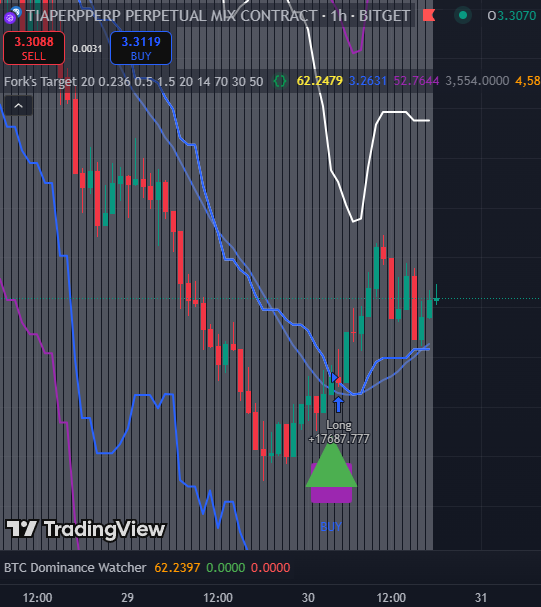This screenshot has height=607, width=541.
Task: Click the green market status dot
Action: tap(462, 15)
